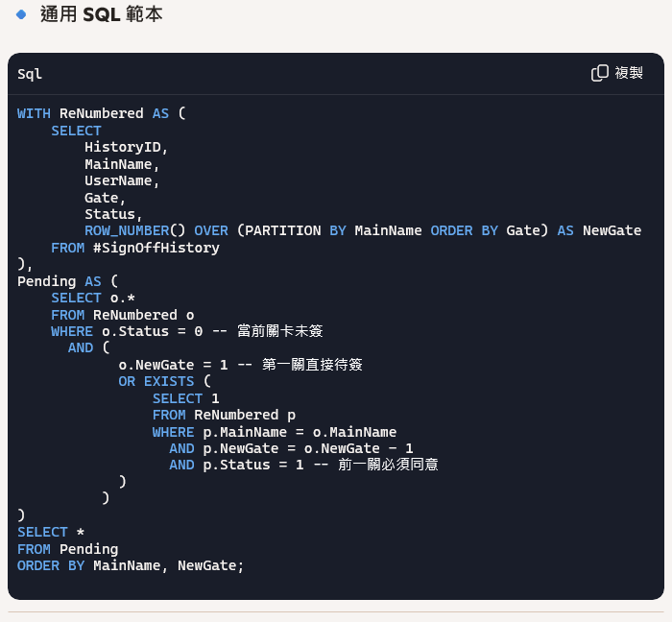Click the 複製 button label
The image size is (672, 622).
tap(629, 73)
